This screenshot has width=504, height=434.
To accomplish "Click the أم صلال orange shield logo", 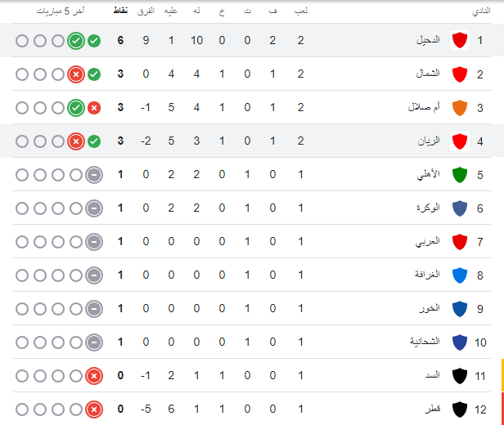I will tap(460, 108).
